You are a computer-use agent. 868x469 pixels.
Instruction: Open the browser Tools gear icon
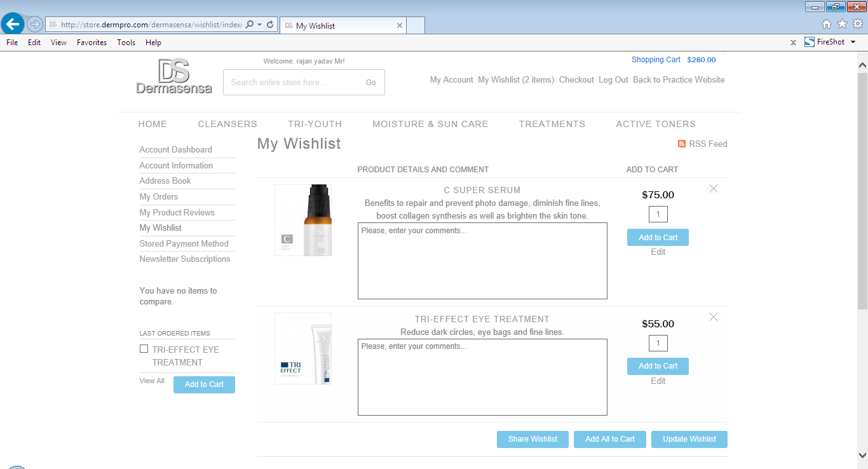[858, 24]
